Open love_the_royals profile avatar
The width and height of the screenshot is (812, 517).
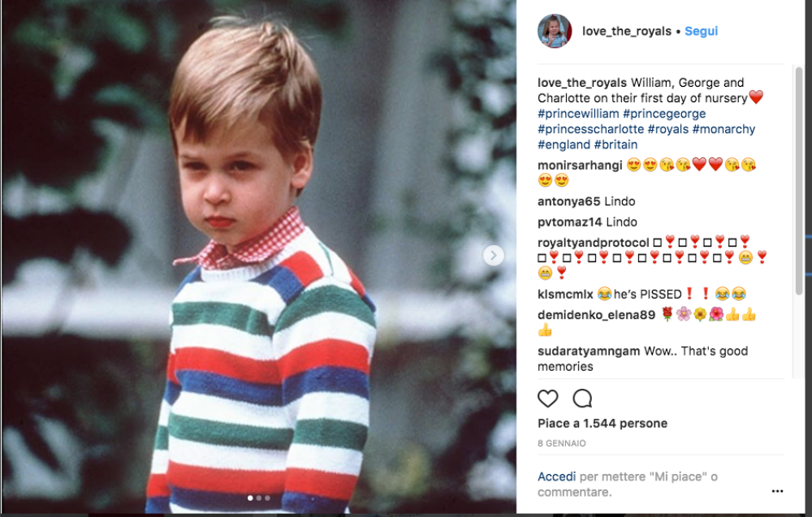(555, 31)
